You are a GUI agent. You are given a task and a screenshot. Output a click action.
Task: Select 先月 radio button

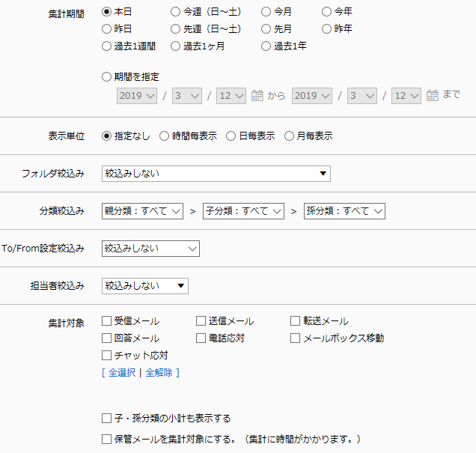point(266,29)
